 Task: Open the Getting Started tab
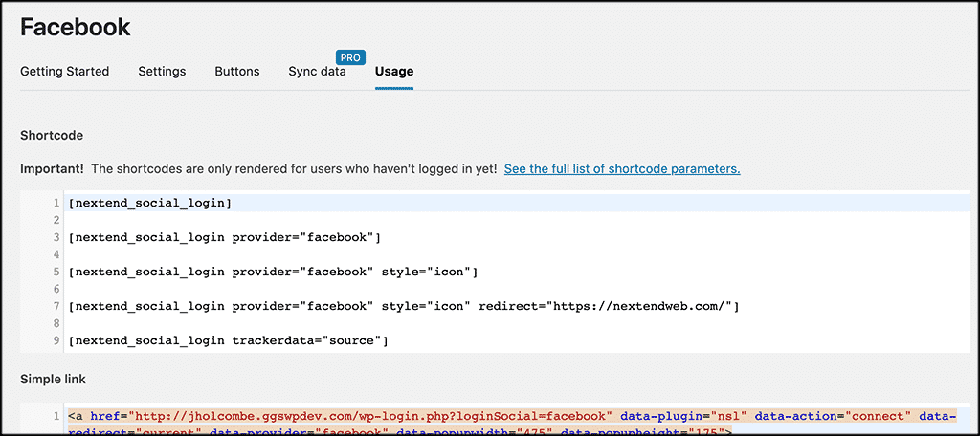pos(64,71)
